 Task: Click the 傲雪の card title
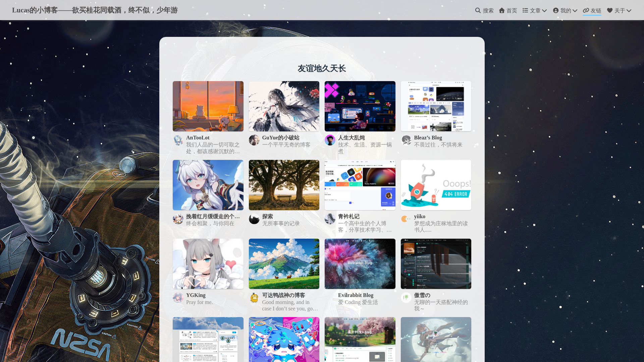point(422,295)
